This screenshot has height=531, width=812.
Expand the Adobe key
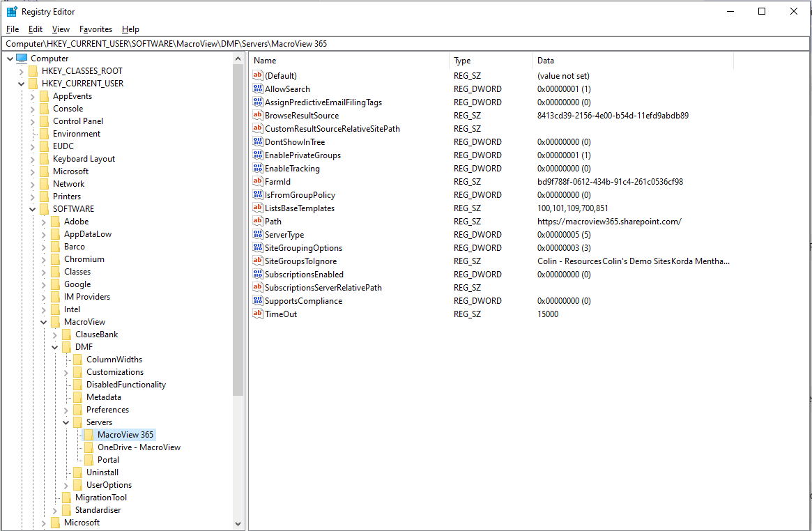(x=43, y=222)
